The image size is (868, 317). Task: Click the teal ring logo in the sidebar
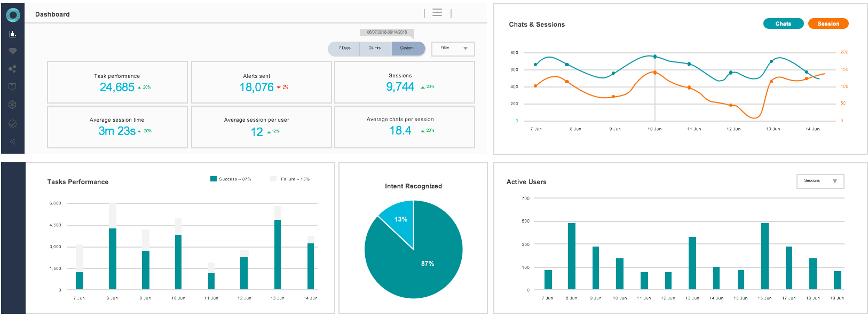[13, 15]
